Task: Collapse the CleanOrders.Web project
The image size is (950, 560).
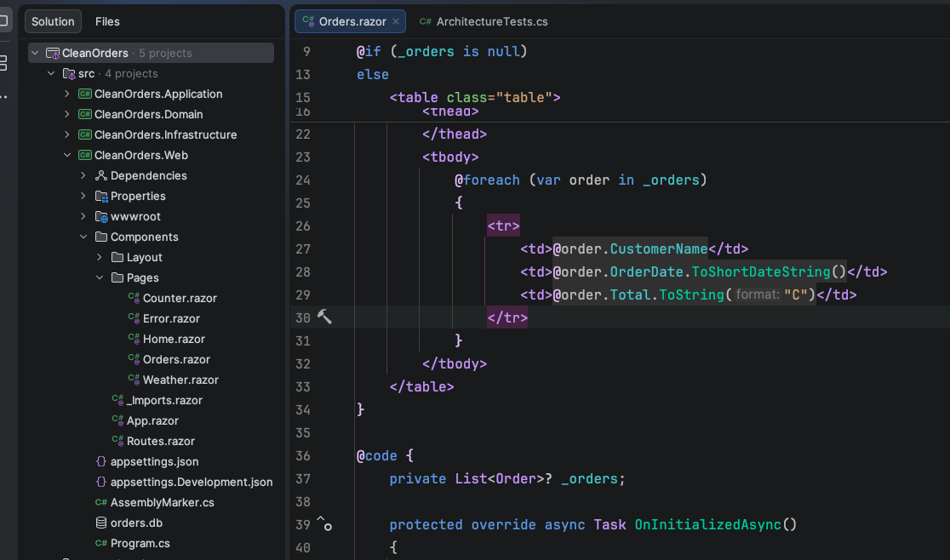Action: (67, 155)
